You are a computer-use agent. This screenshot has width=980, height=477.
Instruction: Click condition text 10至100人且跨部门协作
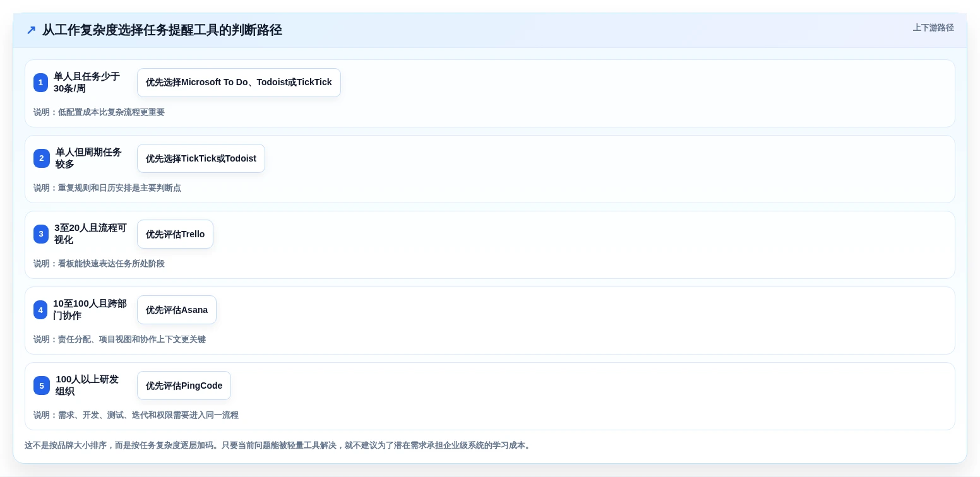click(x=90, y=310)
